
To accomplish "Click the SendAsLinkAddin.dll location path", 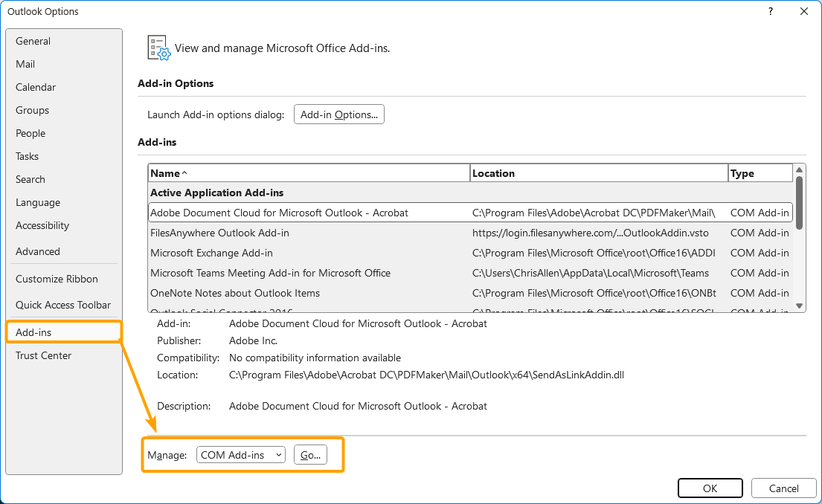I will click(426, 375).
